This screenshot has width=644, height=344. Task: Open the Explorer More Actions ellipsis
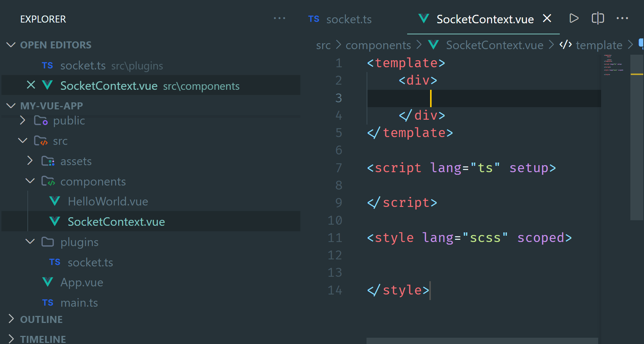pyautogui.click(x=280, y=18)
